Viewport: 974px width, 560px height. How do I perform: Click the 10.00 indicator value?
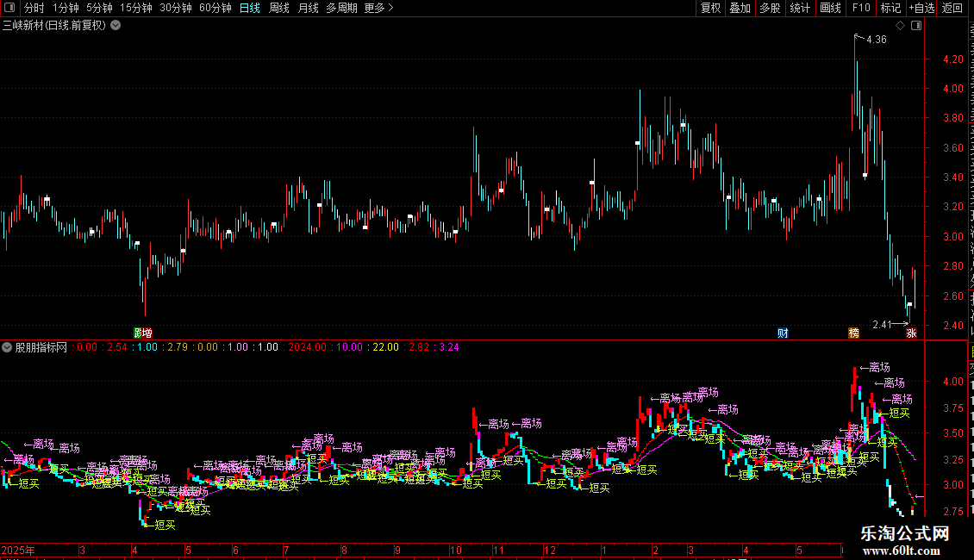tap(349, 347)
